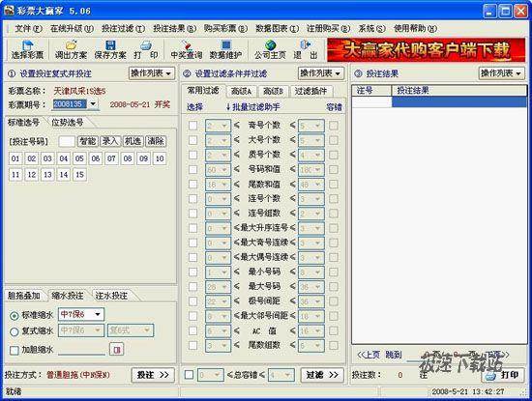Screen dimensions: 532x401
Task: Select the 复式缩水 radio button
Action: pos(15,331)
